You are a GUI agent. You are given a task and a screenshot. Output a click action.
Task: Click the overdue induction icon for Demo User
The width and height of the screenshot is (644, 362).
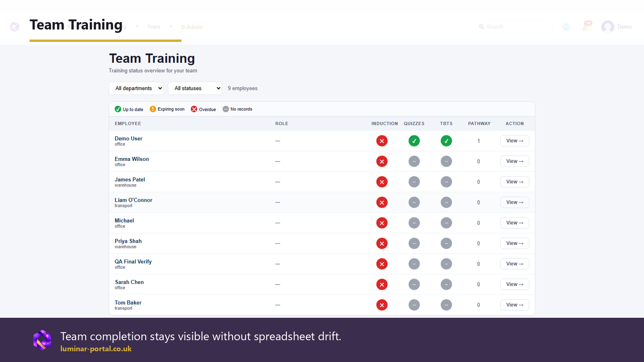[x=382, y=141]
